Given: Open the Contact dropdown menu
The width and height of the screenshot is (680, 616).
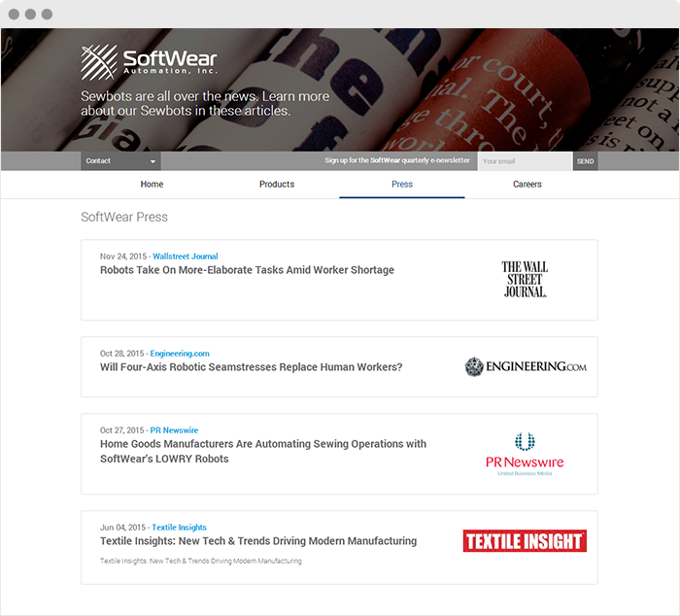Looking at the screenshot, I should click(x=120, y=161).
